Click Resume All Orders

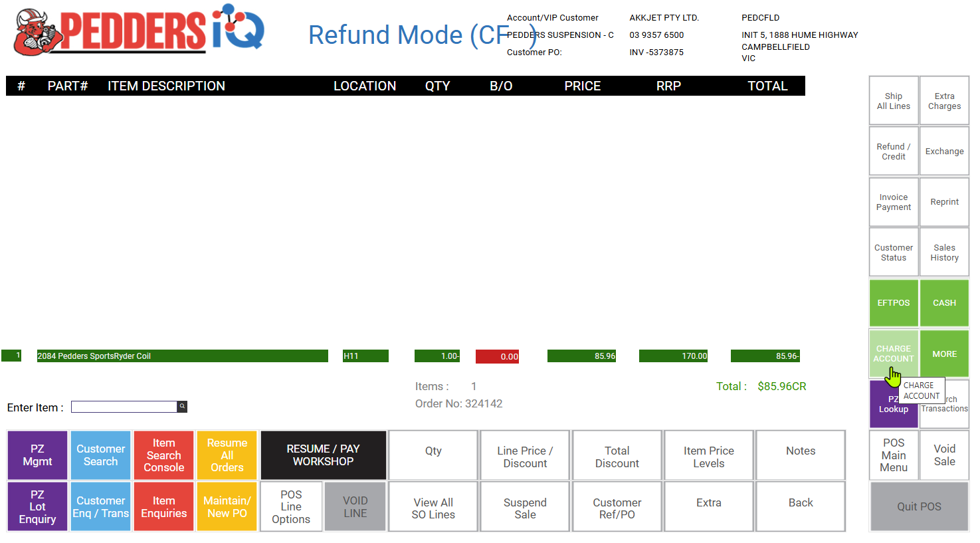(x=227, y=455)
